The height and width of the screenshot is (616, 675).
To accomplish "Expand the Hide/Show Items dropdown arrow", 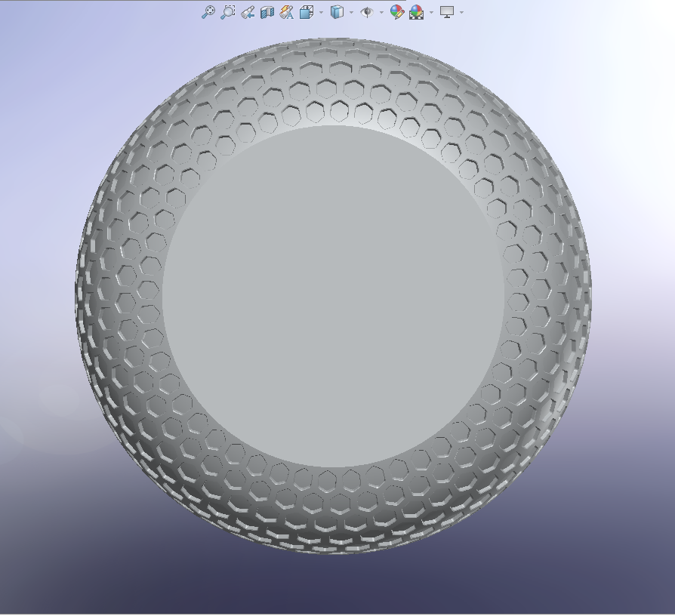I will (x=382, y=13).
